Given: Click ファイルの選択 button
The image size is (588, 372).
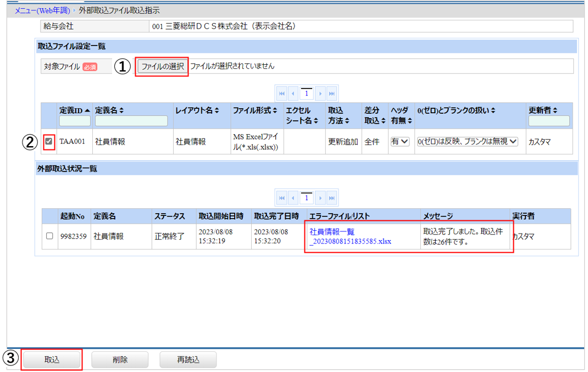Looking at the screenshot, I should [162, 66].
